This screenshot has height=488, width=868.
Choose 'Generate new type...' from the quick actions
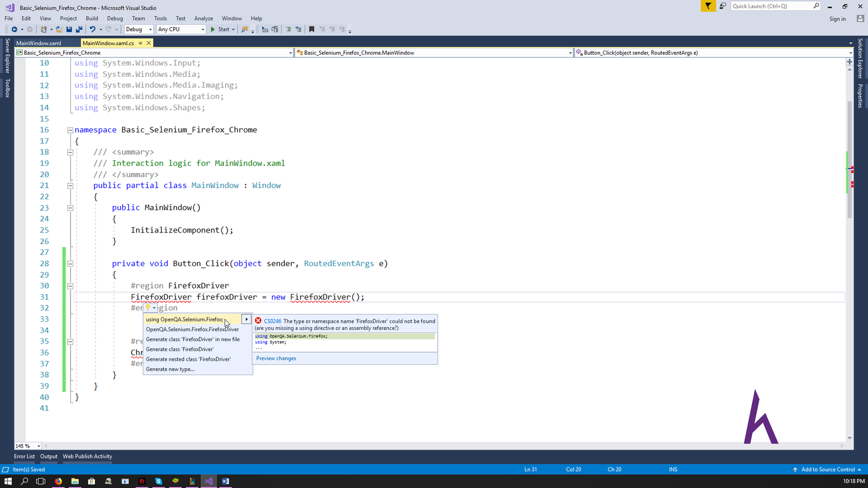(x=170, y=369)
